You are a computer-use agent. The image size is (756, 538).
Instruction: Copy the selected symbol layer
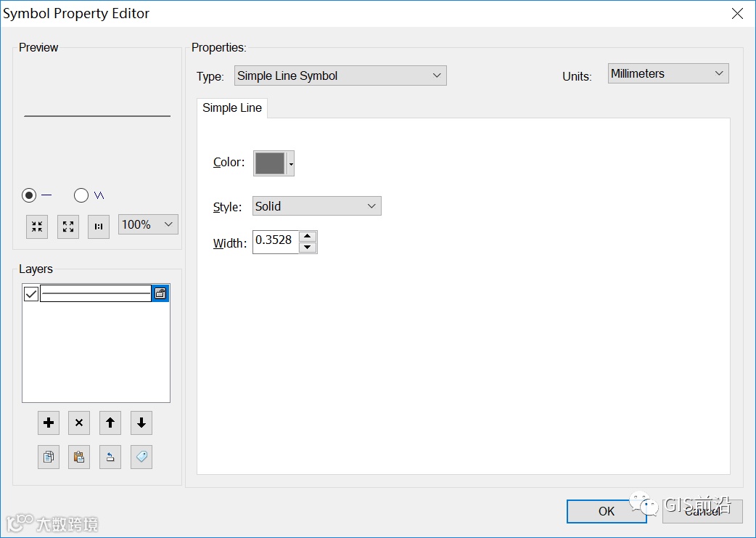point(49,457)
